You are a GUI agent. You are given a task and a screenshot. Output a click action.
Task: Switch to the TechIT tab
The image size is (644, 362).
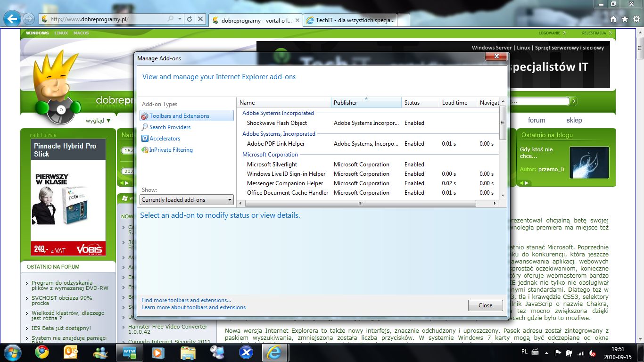point(349,20)
